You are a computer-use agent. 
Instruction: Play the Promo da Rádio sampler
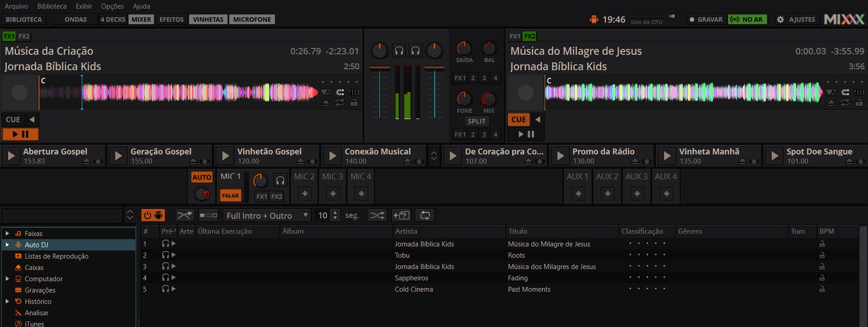point(560,156)
